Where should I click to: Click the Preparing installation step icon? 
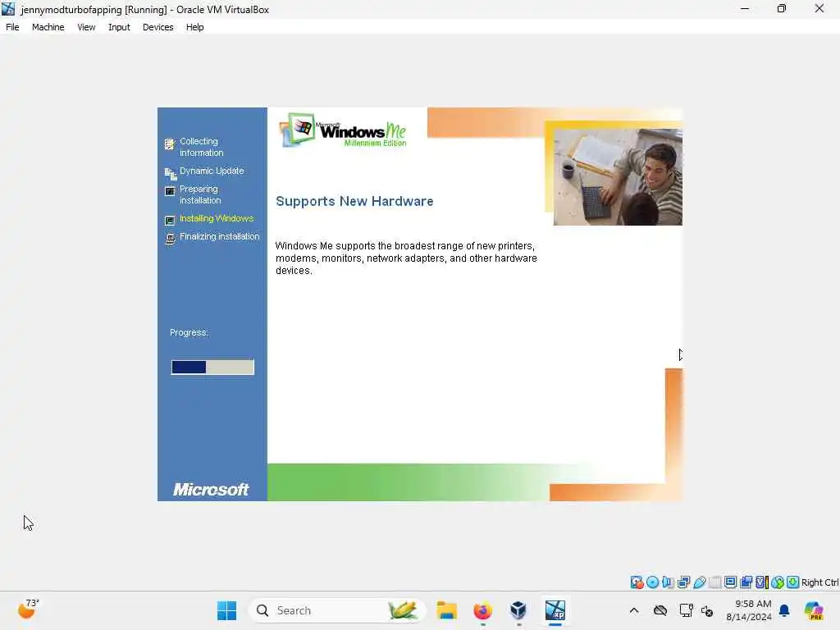coord(170,191)
